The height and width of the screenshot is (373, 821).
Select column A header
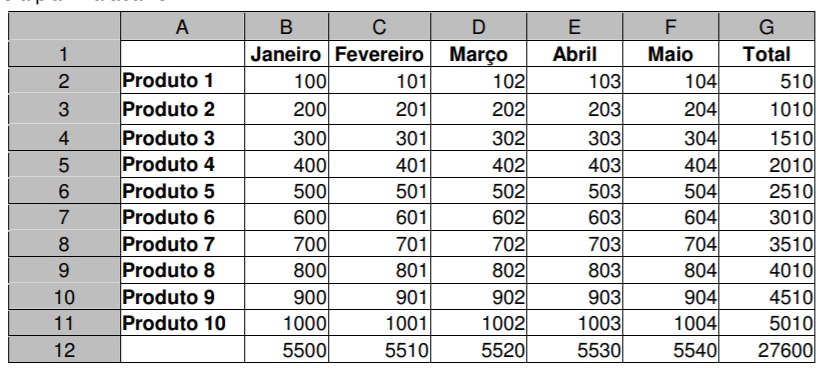(182, 26)
